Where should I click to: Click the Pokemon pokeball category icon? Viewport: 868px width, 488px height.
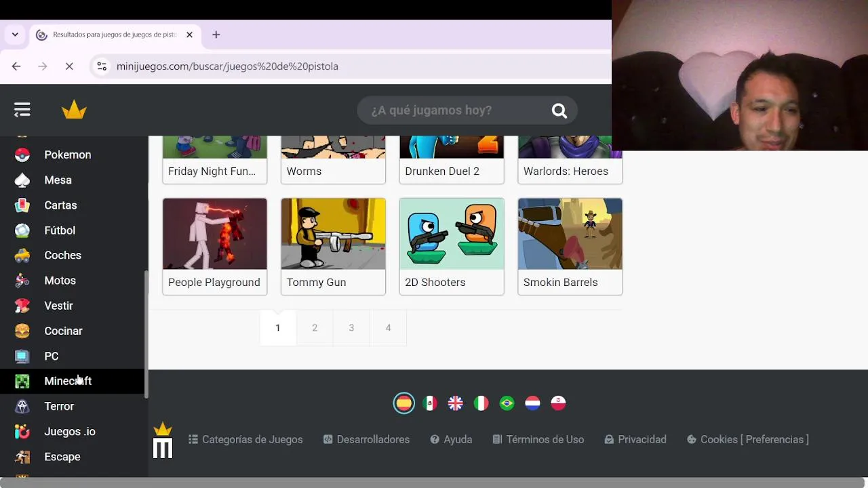(22, 155)
